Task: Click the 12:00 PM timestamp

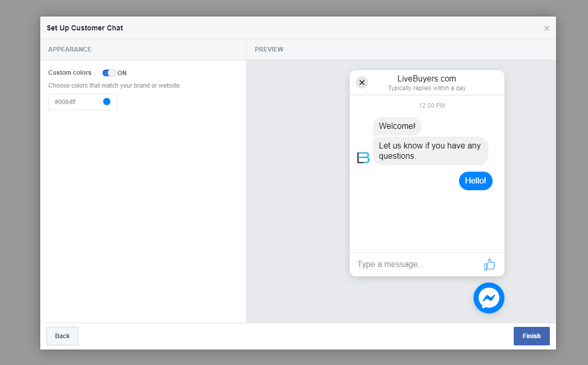Action: pos(432,106)
